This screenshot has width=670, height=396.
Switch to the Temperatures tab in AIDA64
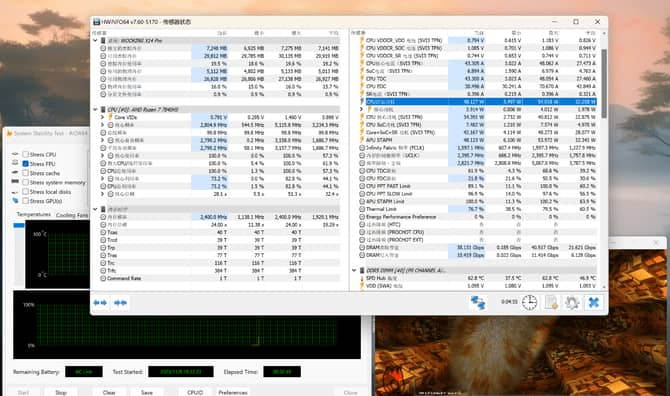pos(34,214)
